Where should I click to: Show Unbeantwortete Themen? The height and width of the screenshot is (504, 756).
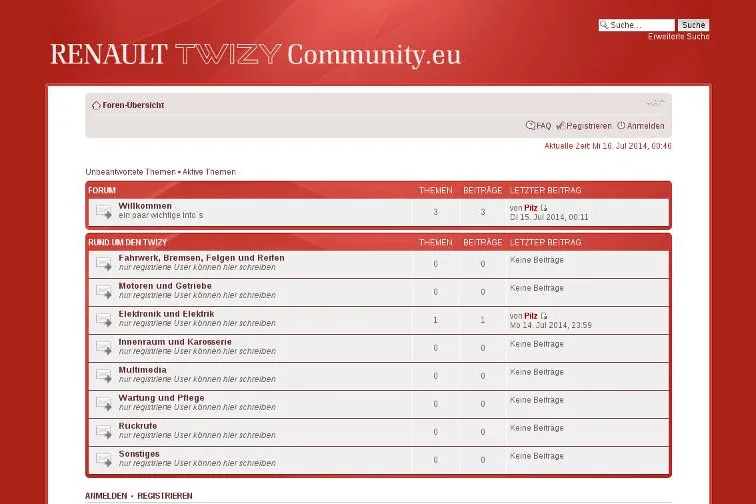pos(130,172)
